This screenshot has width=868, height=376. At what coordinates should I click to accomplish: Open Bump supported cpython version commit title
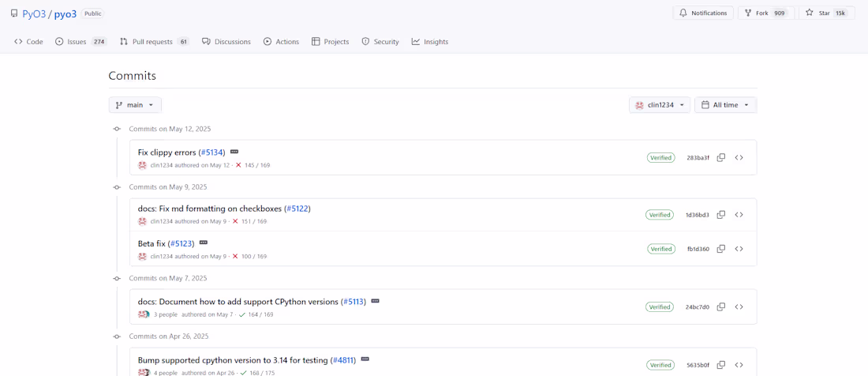(x=233, y=360)
